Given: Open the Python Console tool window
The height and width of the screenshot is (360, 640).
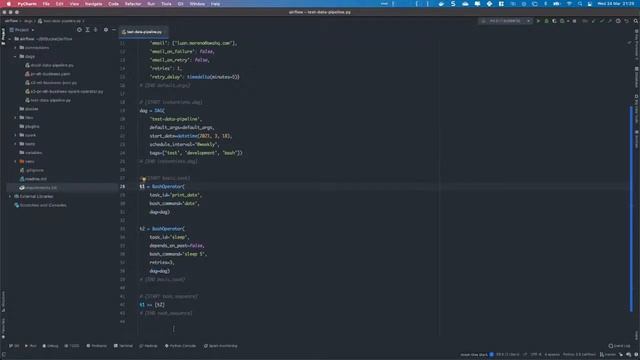Looking at the screenshot, I should (x=180, y=346).
